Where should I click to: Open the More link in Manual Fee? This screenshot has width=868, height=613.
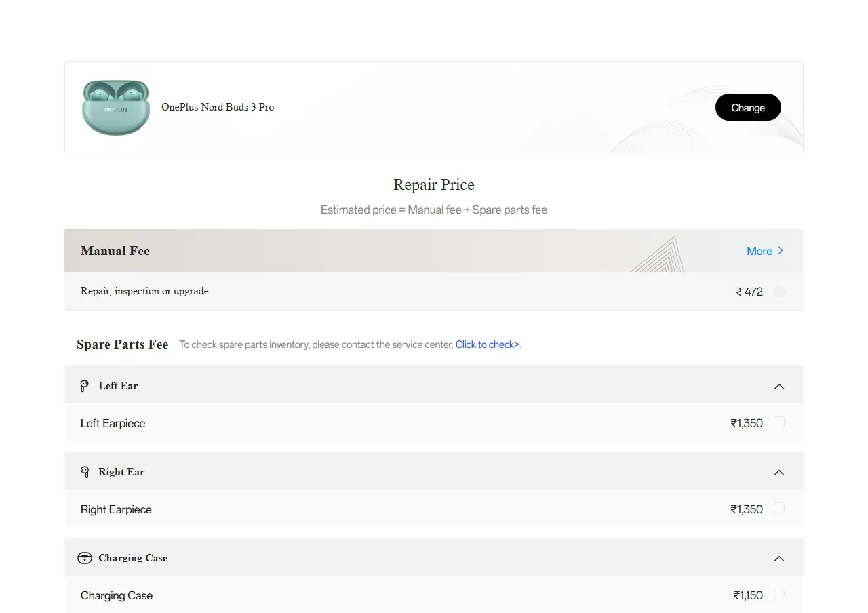pos(765,251)
